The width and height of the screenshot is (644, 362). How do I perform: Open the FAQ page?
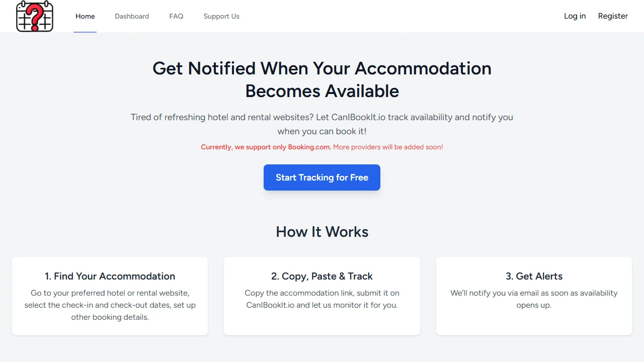point(176,16)
